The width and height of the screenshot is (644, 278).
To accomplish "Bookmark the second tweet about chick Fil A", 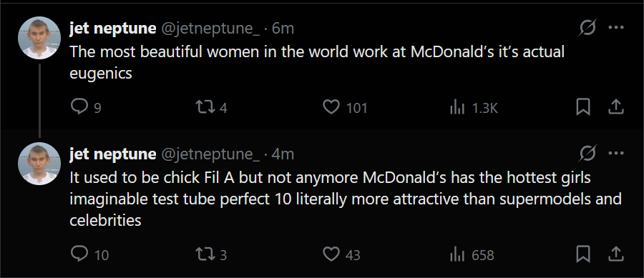I will point(583,254).
